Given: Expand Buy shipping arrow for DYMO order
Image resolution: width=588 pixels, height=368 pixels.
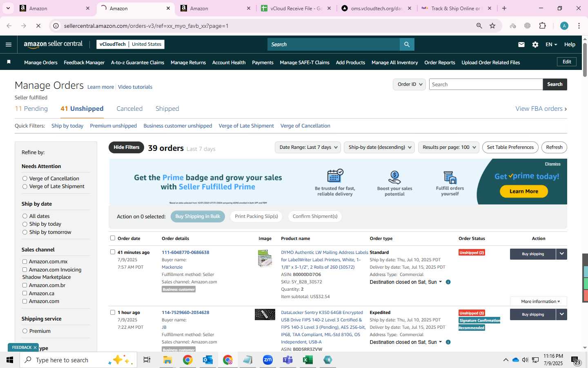Looking at the screenshot, I should click(x=561, y=254).
